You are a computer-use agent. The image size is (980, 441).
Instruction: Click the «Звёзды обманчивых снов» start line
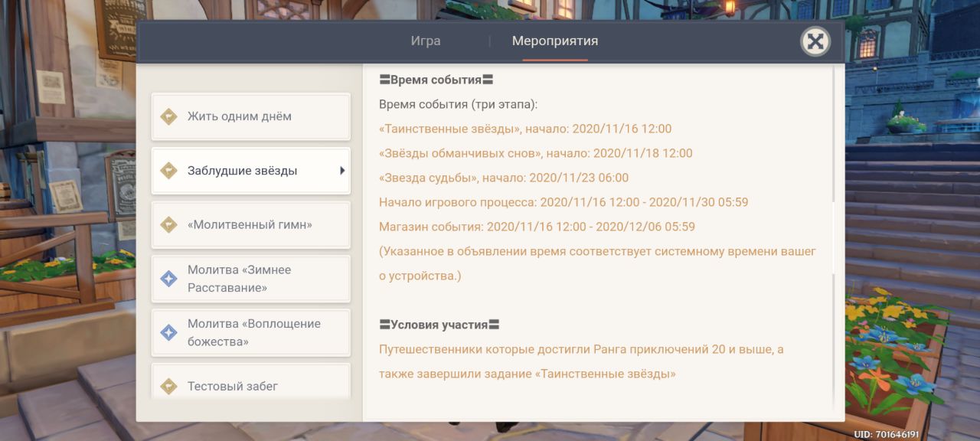pos(536,153)
